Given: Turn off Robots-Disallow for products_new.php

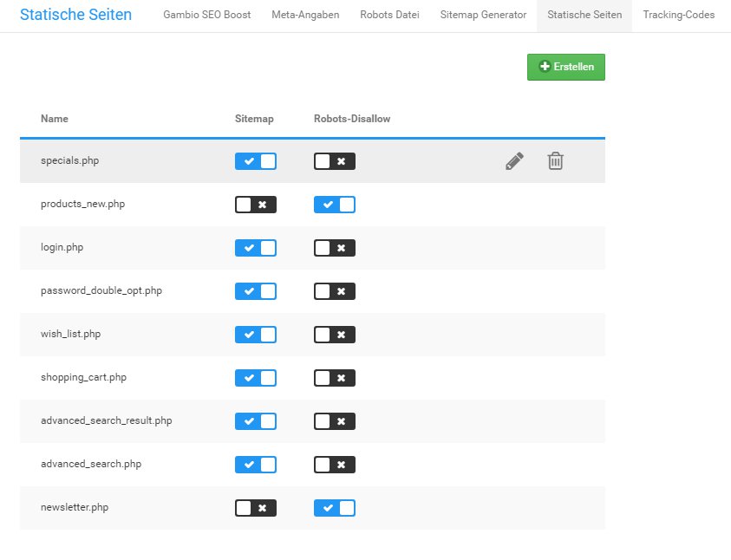Looking at the screenshot, I should click(x=334, y=205).
